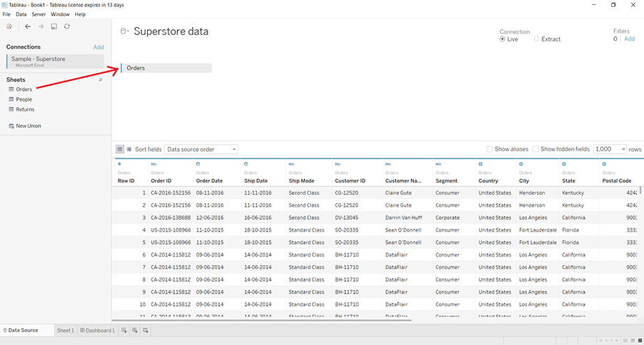Click the 12-06-2016 order date cell
This screenshot has height=345, width=644.
click(210, 218)
